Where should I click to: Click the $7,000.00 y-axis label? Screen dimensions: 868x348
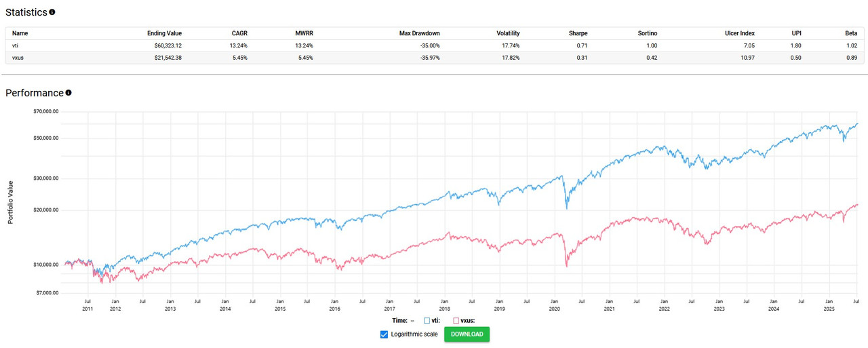[x=47, y=292]
